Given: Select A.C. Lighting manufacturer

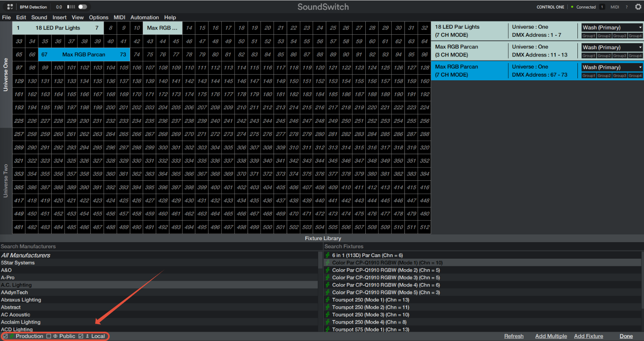Looking at the screenshot, I should [159, 285].
